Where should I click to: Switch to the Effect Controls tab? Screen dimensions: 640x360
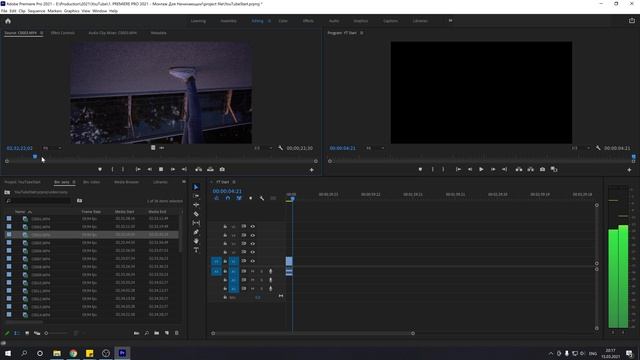pos(62,33)
